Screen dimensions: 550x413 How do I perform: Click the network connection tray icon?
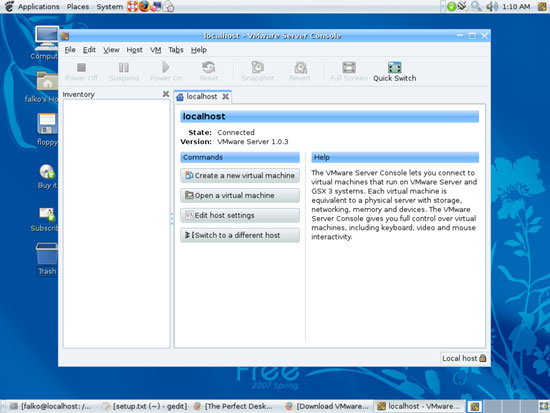[x=463, y=6]
